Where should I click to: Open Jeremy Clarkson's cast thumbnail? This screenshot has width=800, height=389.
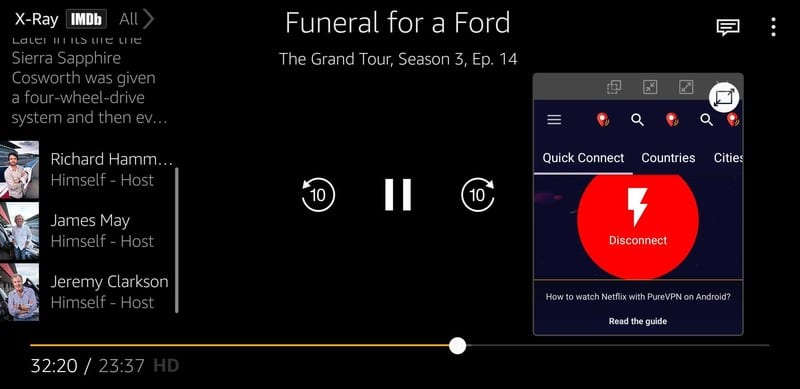coord(19,292)
